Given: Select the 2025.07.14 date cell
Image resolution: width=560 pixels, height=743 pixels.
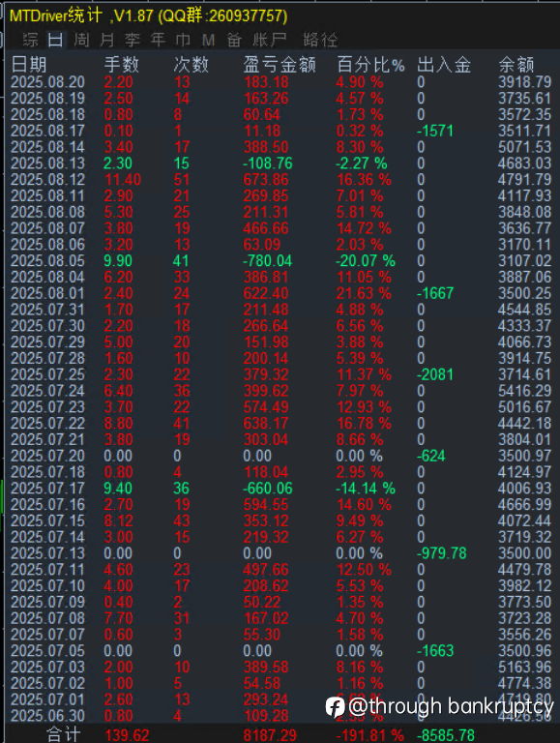Looking at the screenshot, I should (47, 537).
